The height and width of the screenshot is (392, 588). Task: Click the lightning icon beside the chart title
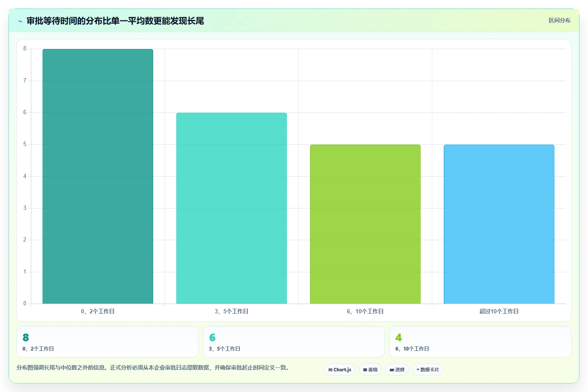20,21
